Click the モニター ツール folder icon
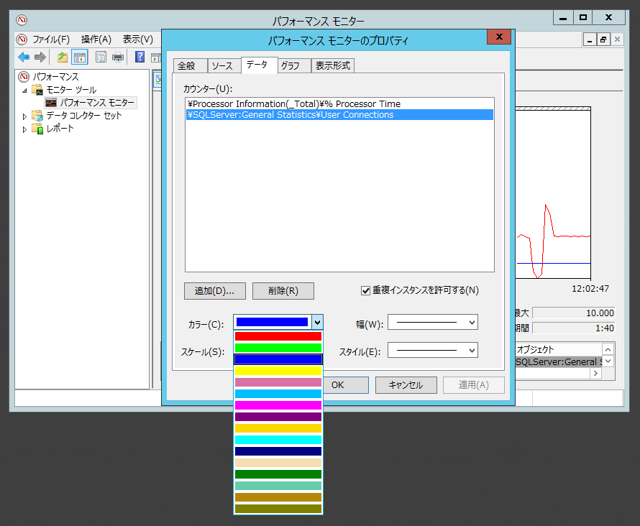The height and width of the screenshot is (526, 640). [x=37, y=89]
